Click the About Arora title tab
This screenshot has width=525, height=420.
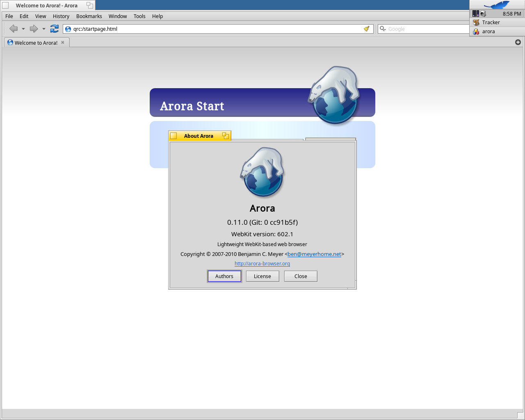pyautogui.click(x=200, y=136)
